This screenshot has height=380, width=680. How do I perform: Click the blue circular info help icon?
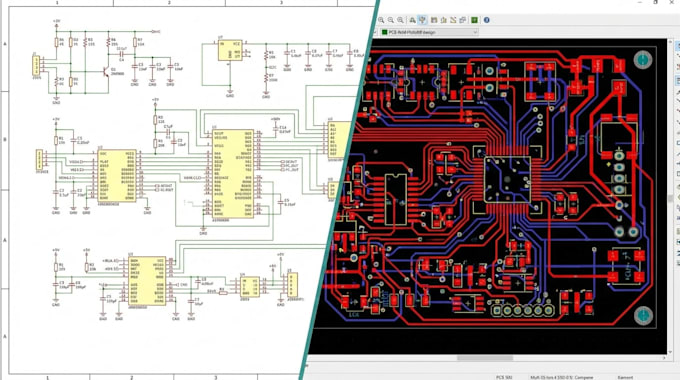pos(487,20)
